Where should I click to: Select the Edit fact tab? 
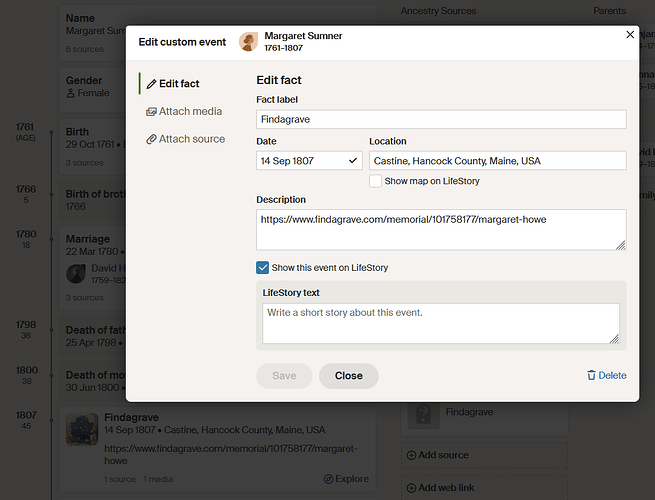pos(173,84)
